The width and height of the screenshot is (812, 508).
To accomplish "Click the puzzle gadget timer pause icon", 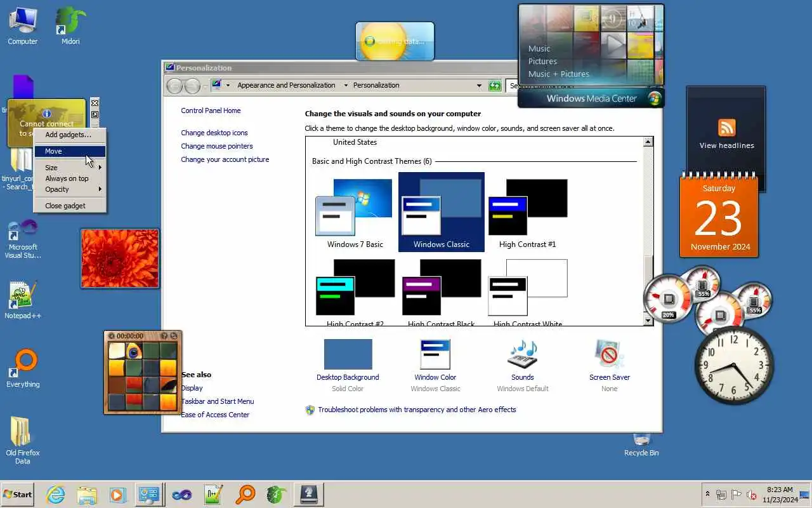I will coord(112,336).
